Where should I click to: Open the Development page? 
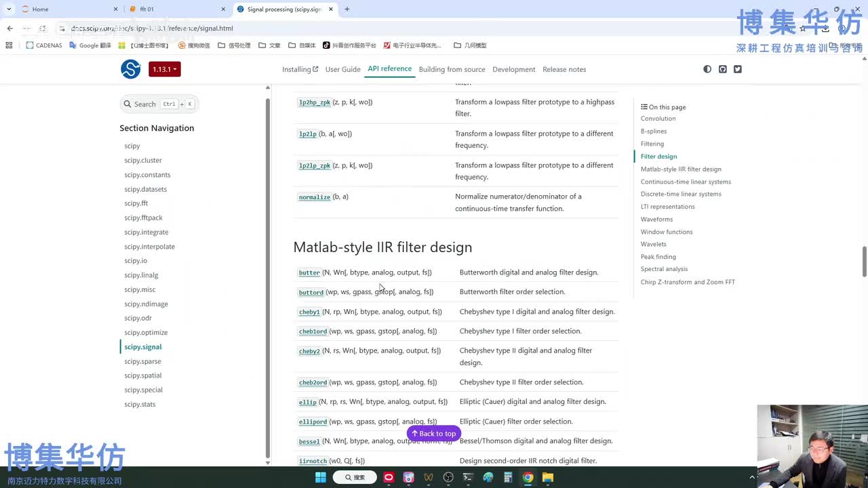tap(514, 69)
